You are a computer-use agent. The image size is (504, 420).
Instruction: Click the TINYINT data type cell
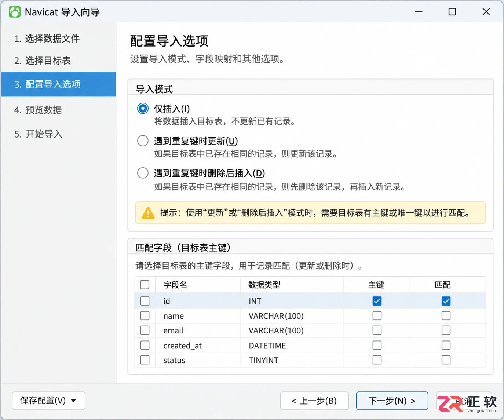click(x=292, y=360)
